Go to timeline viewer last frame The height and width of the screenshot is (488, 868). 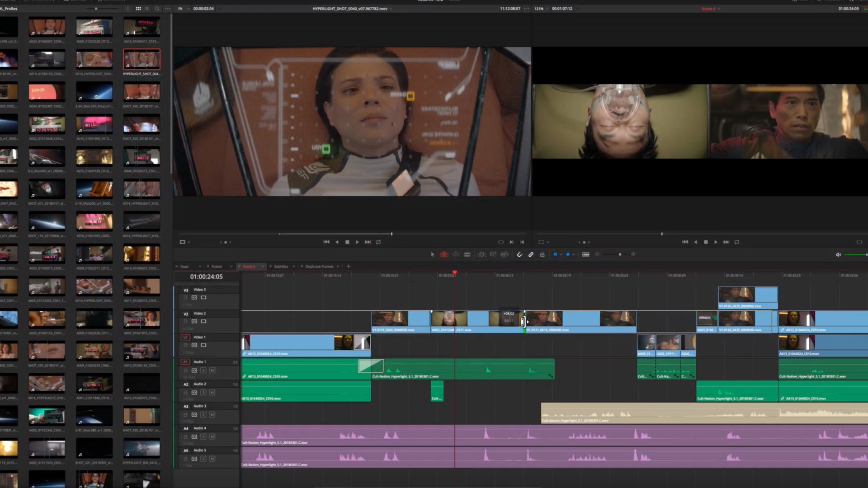[x=726, y=242]
